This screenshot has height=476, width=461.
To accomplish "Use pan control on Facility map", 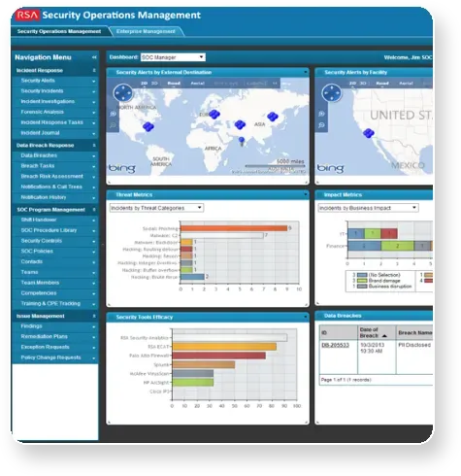I will click(x=332, y=93).
